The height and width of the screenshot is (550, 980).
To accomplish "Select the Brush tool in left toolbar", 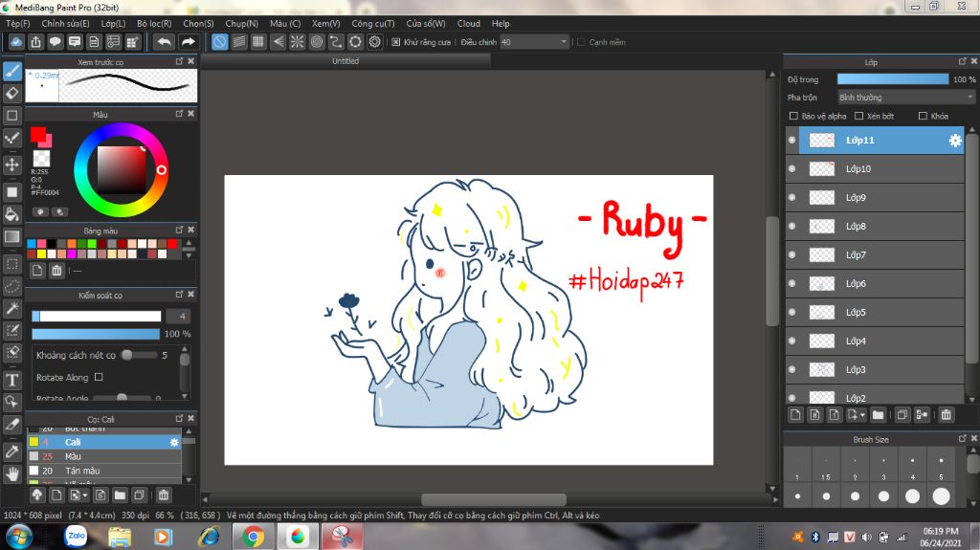I will click(12, 71).
